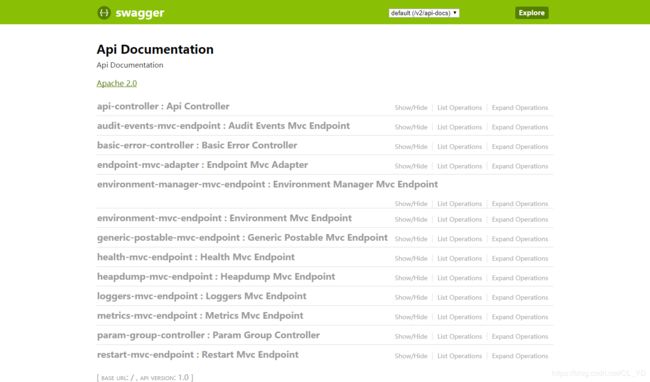The height and width of the screenshot is (382, 650).
Task: Toggle Show/Hide for param-group-controller
Action: click(411, 336)
